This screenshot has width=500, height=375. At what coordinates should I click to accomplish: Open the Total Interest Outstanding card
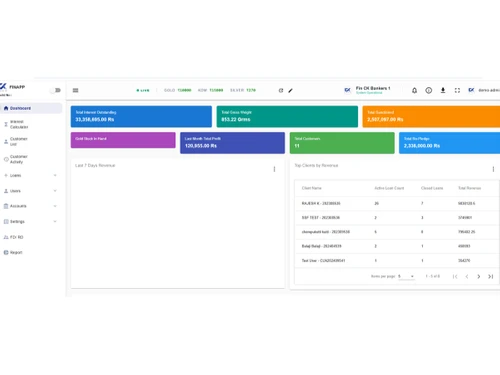pyautogui.click(x=141, y=116)
